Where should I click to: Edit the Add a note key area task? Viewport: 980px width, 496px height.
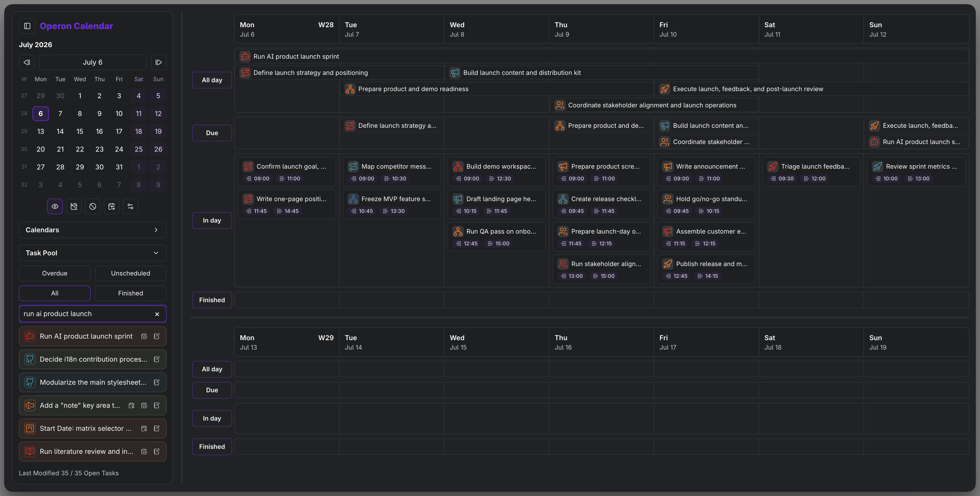[x=156, y=405]
